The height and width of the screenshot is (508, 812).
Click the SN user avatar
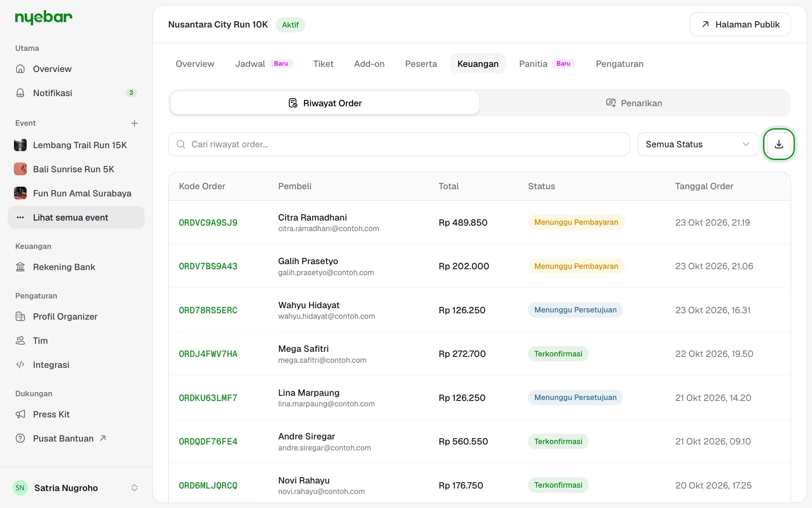point(20,488)
